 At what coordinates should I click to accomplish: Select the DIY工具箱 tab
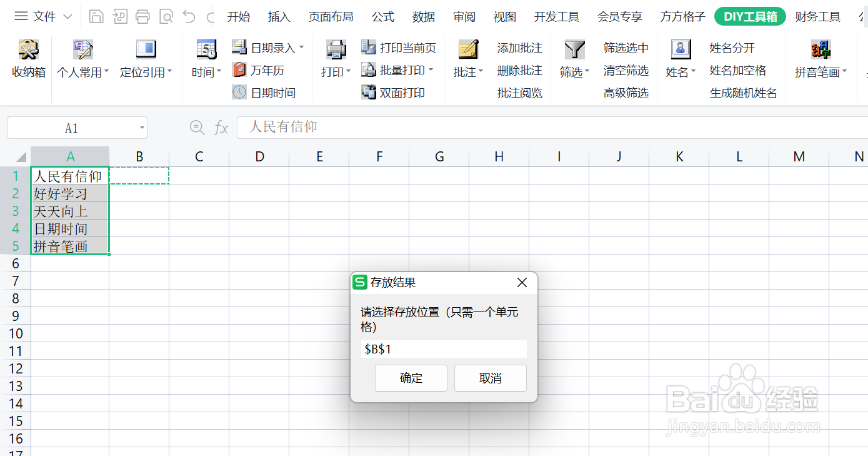750,17
